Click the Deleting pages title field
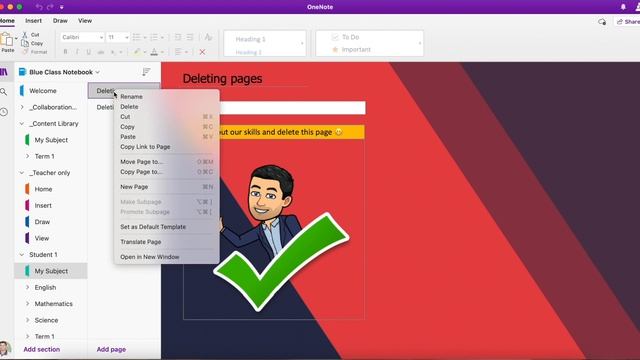Image resolution: width=640 pixels, height=360 pixels. [222, 78]
